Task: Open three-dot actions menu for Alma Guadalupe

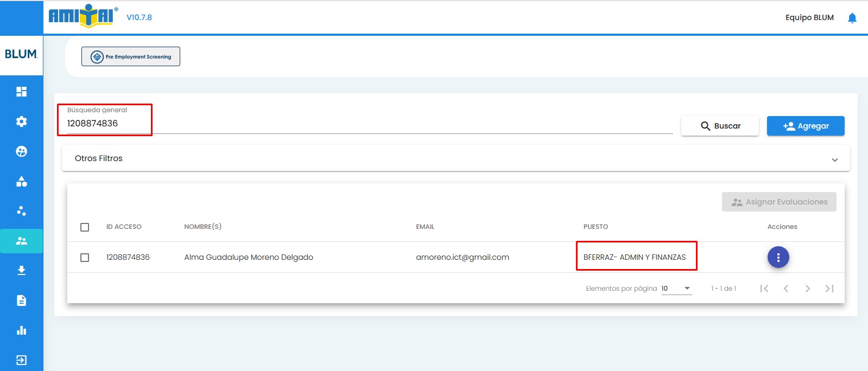Action: 778,257
